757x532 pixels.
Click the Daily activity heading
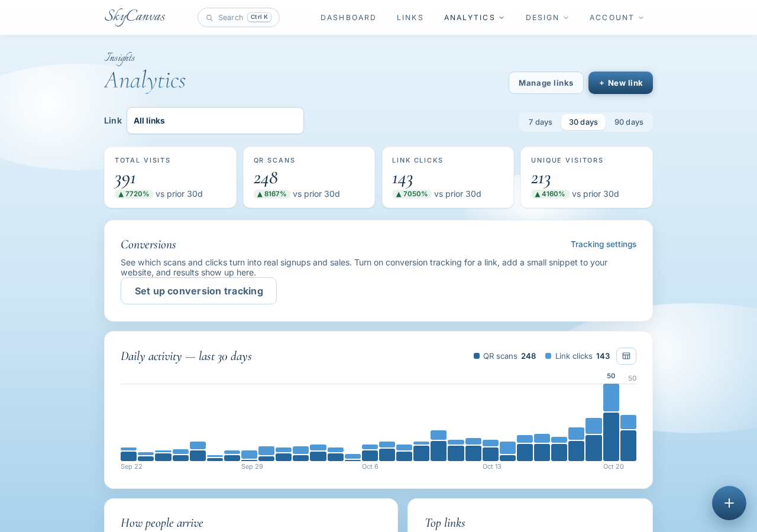186,356
